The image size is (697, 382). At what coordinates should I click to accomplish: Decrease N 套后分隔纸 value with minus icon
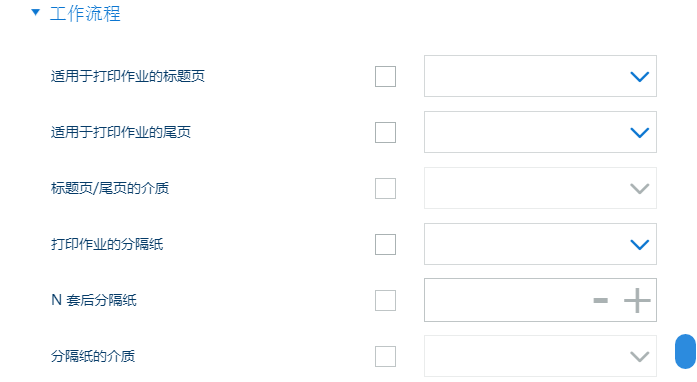click(601, 301)
